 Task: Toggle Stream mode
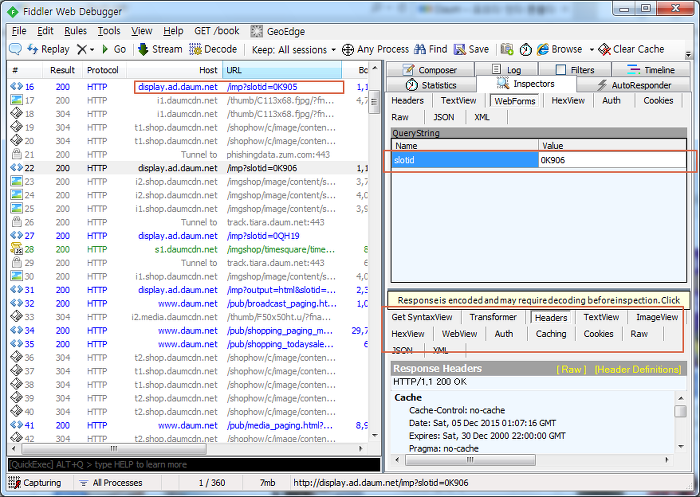tap(160, 49)
